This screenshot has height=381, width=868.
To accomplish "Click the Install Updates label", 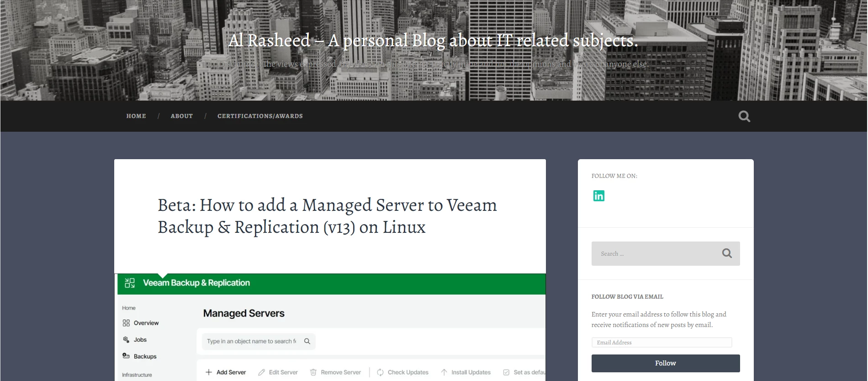I will point(471,372).
